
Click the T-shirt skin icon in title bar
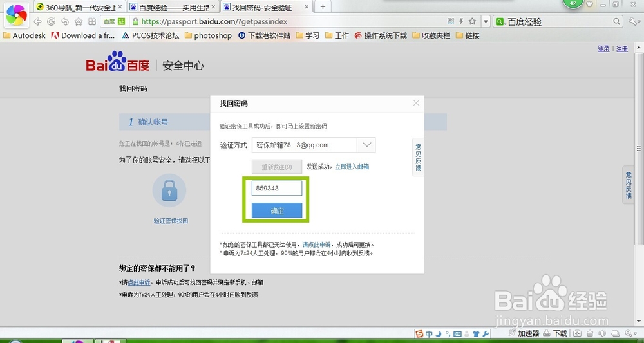point(589,5)
